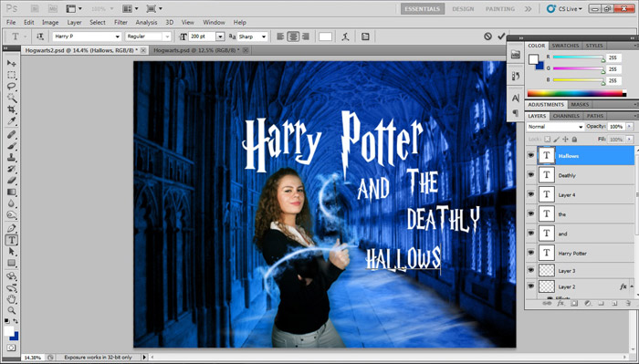This screenshot has width=639, height=364.
Task: Click the R channel color slider
Action: click(578, 57)
